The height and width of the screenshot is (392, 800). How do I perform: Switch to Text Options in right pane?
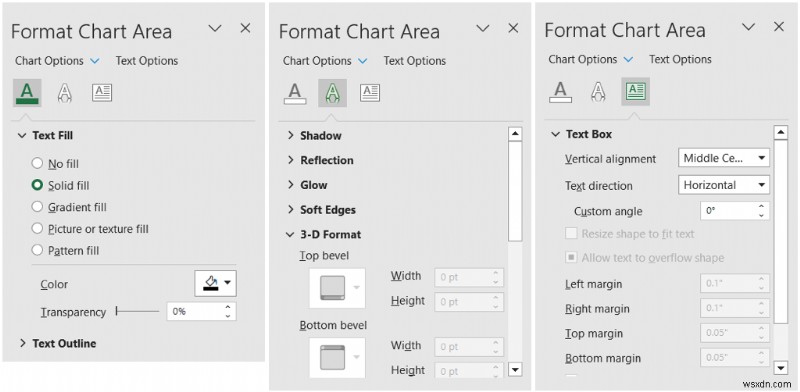tap(680, 59)
